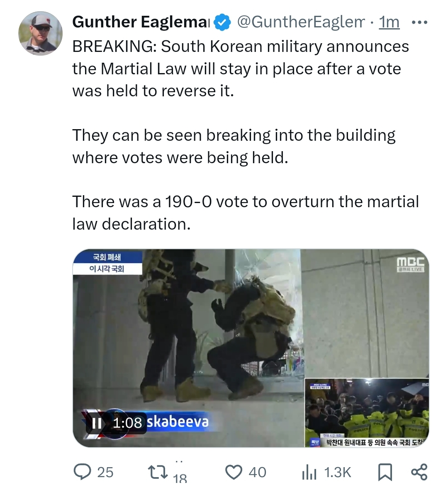
Task: Bookmark this post
Action: click(x=385, y=472)
